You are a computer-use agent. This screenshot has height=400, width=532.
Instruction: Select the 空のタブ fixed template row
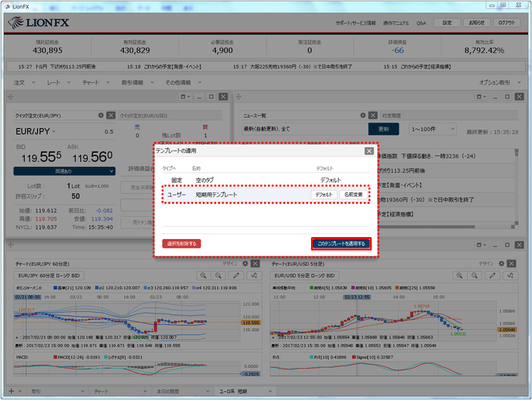point(266,180)
